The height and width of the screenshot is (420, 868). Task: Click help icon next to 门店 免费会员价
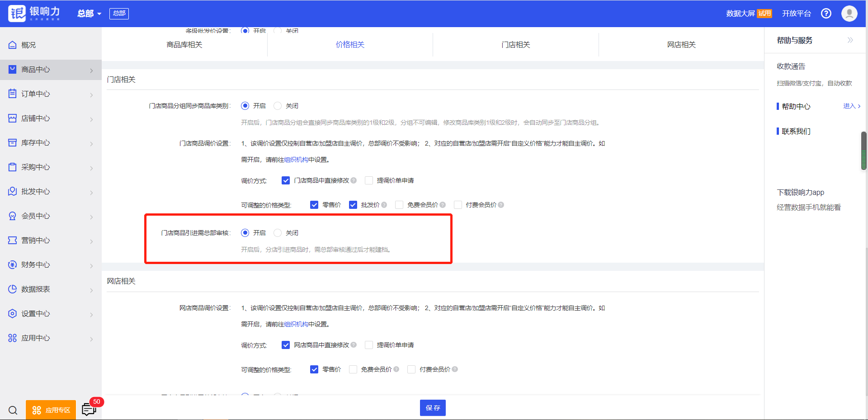tap(443, 205)
